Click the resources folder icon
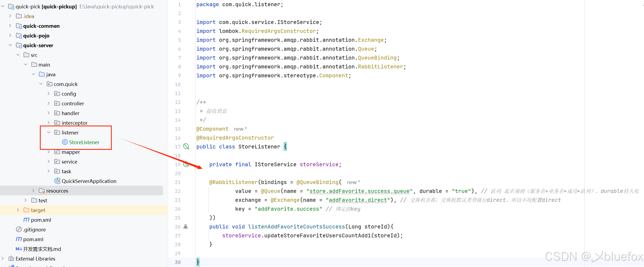Viewport: 644px width, 267px height. point(42,190)
